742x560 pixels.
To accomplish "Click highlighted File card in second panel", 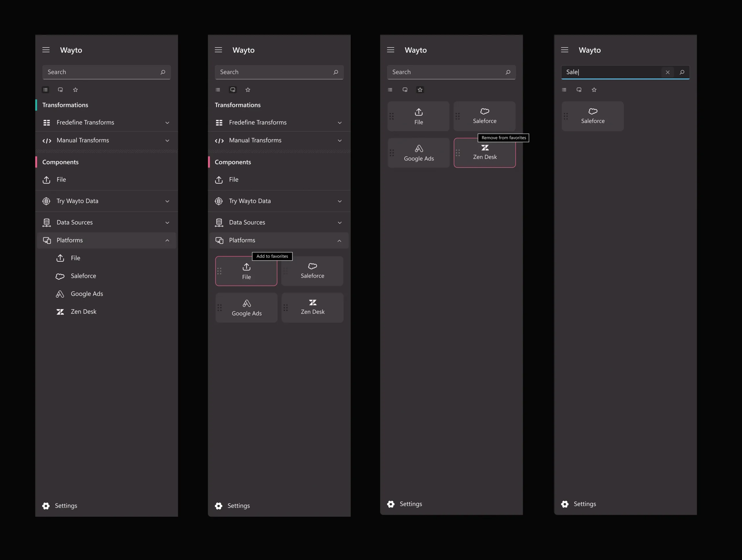I will [x=246, y=271].
